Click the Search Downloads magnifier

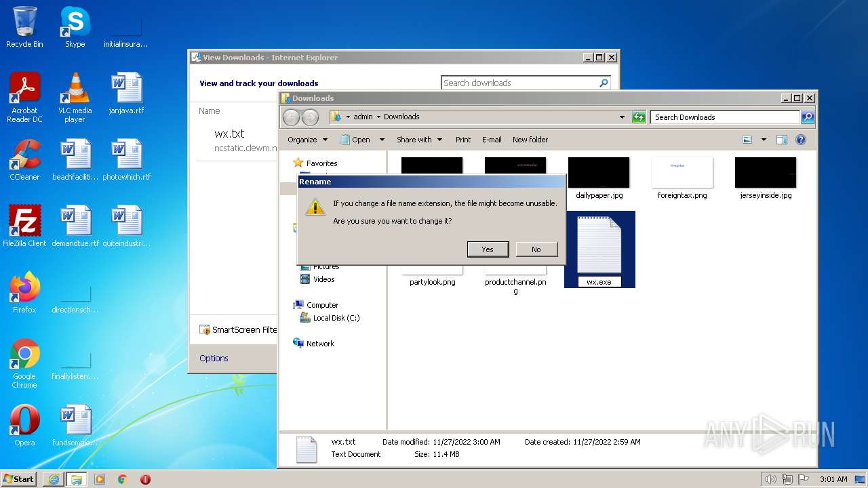pos(808,117)
